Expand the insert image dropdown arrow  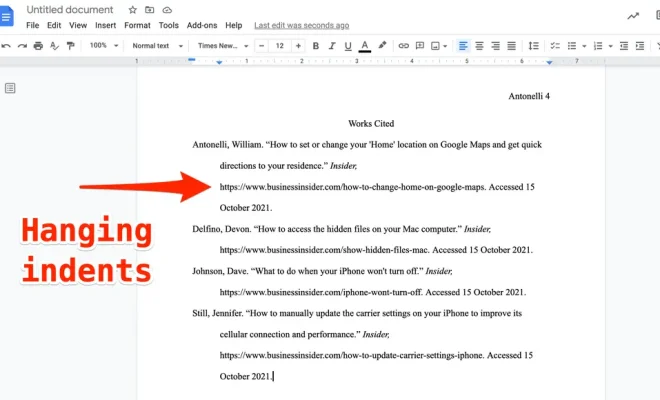(x=445, y=46)
